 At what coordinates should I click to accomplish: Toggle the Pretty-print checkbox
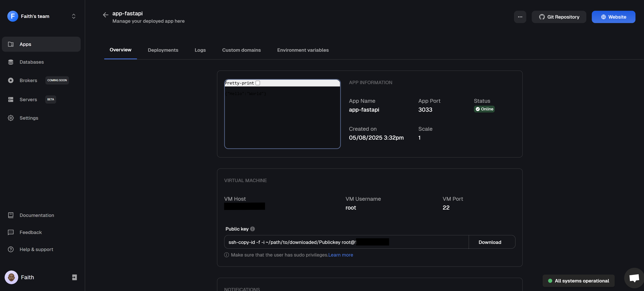pos(258,83)
